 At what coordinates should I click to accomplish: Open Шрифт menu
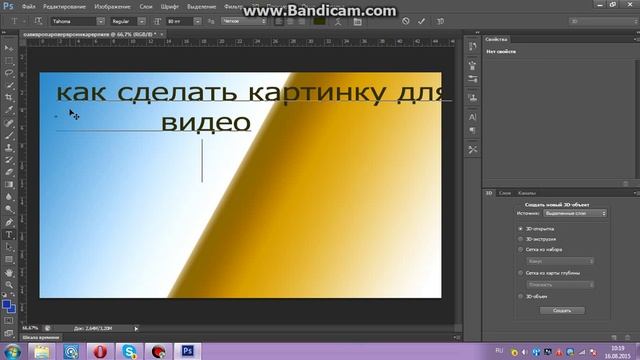[170, 7]
